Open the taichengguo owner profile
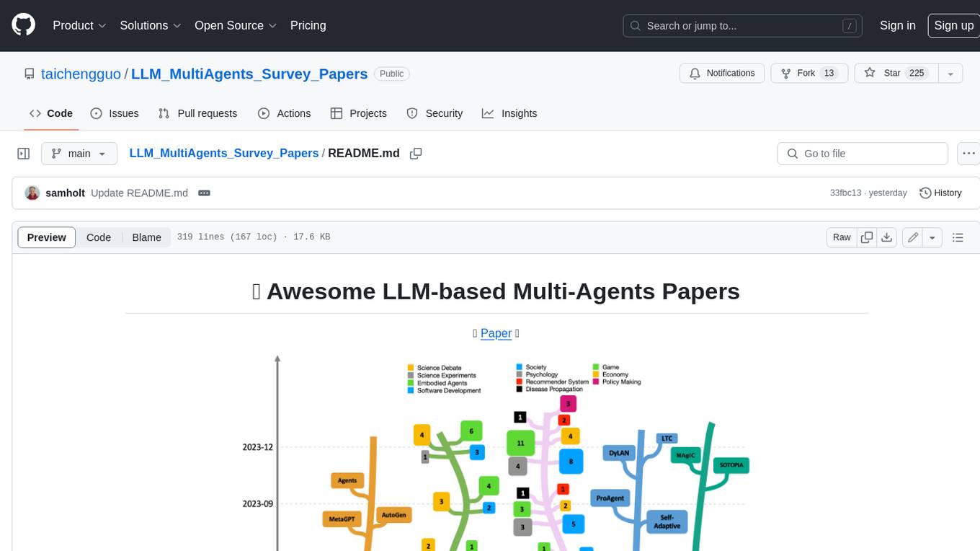This screenshot has width=980, height=551. point(81,74)
